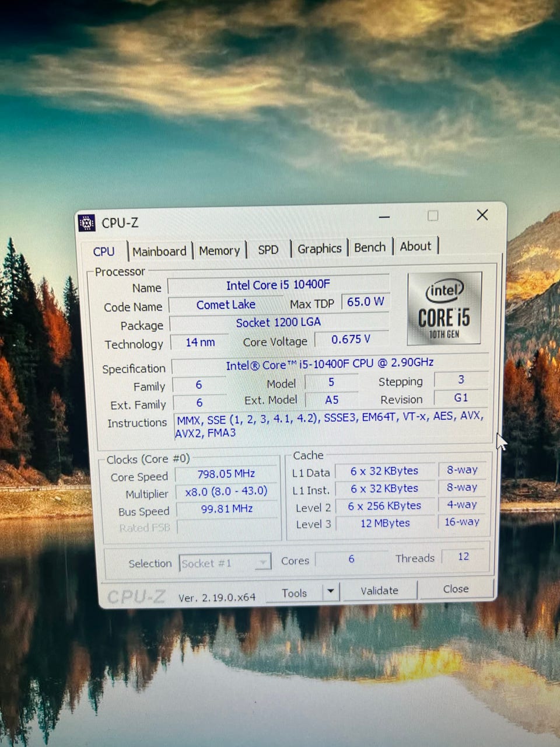Click the Core Speed value 798.05 MHz
Image resolution: width=560 pixels, height=747 pixels.
pos(226,474)
